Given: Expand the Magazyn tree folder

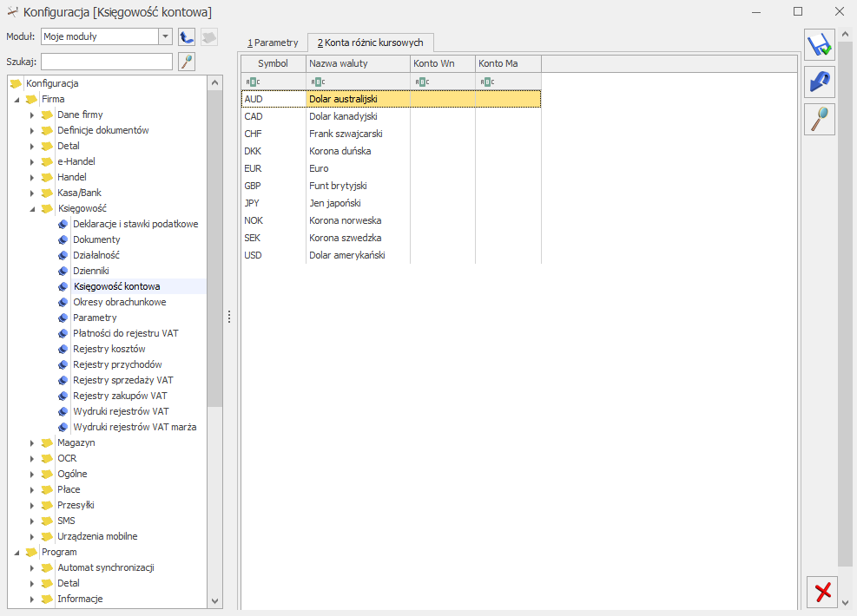Looking at the screenshot, I should 32,443.
